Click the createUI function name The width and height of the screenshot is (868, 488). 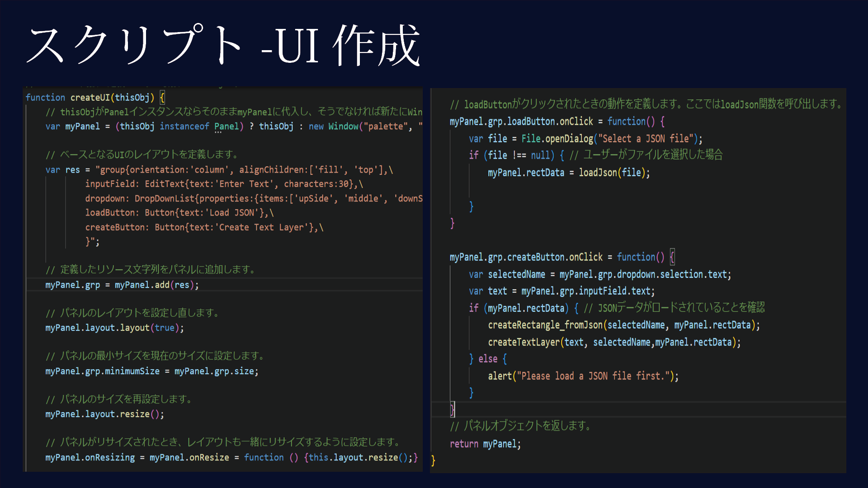[x=90, y=98]
